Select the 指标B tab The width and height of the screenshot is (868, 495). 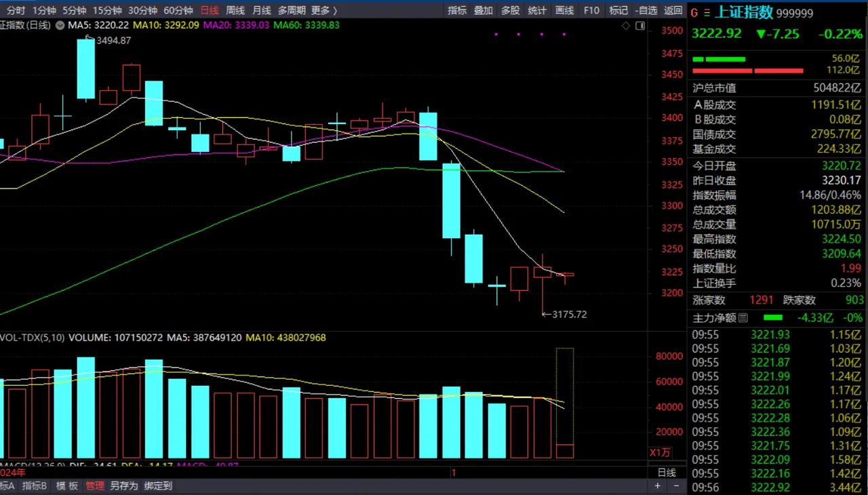click(35, 486)
